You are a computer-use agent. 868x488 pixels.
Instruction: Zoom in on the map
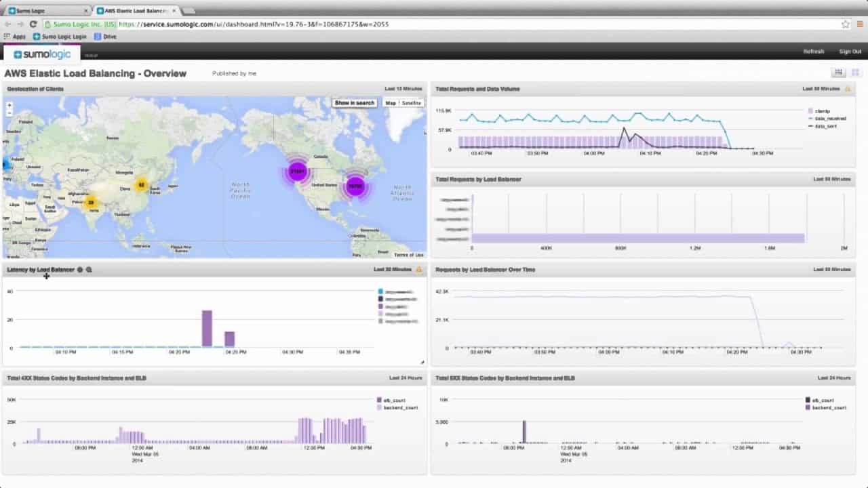click(x=9, y=105)
